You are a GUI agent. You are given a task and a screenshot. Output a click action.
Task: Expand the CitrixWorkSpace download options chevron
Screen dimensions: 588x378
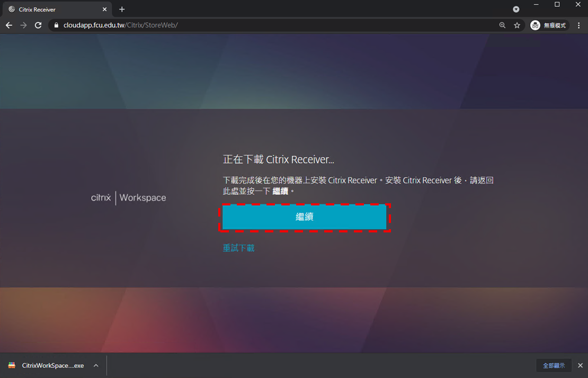coord(96,365)
